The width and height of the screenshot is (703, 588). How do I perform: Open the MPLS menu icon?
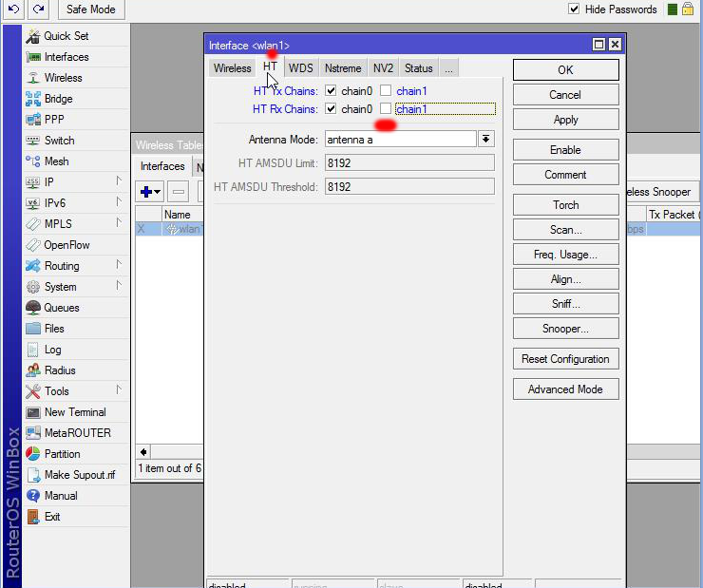click(33, 223)
